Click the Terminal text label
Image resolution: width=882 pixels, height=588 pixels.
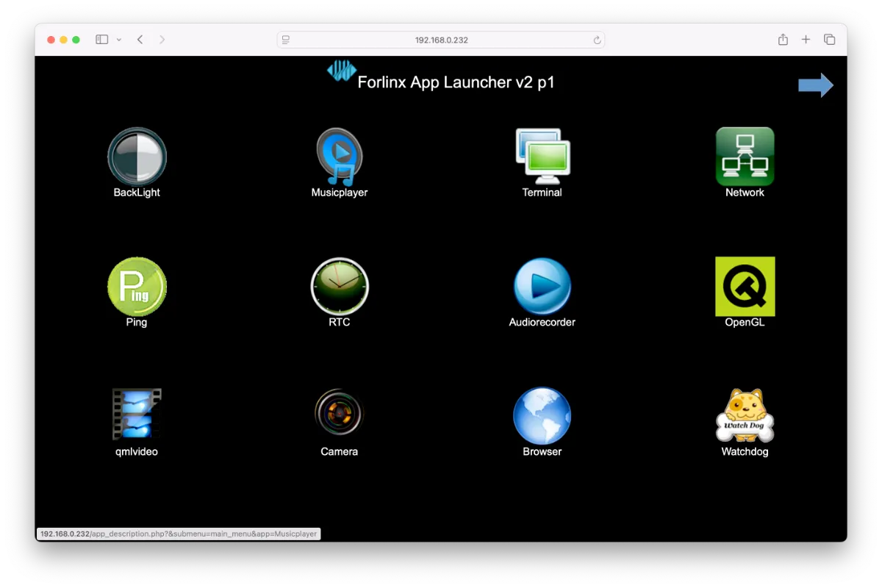tap(542, 193)
